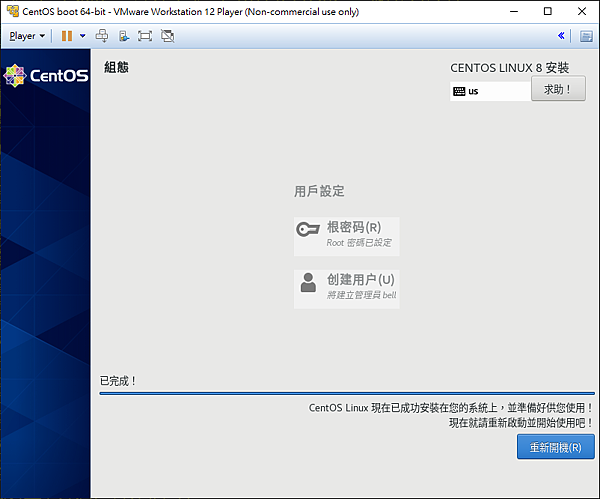
Task: Click the CENTOS LINUX 8 安裝 title
Action: (509, 68)
